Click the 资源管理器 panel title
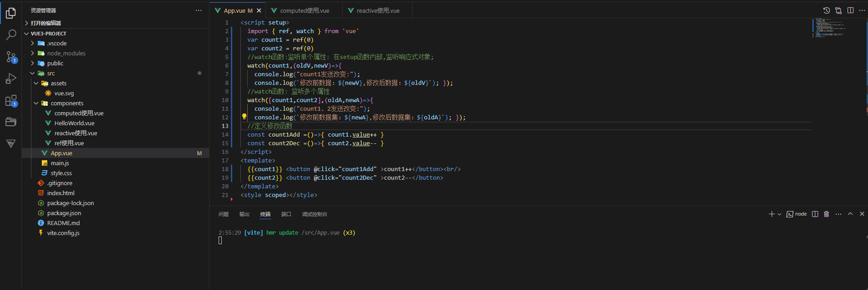This screenshot has height=290, width=868. coord(44,10)
